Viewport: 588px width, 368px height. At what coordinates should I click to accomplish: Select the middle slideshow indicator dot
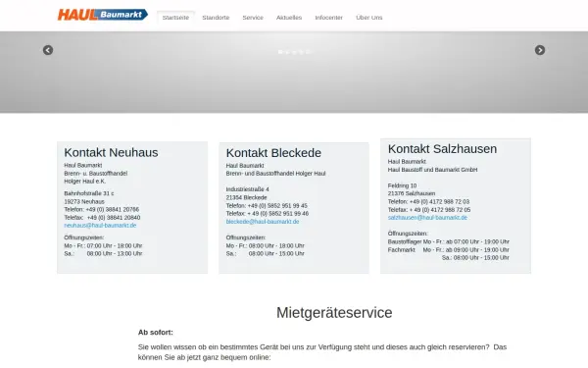[x=294, y=52]
